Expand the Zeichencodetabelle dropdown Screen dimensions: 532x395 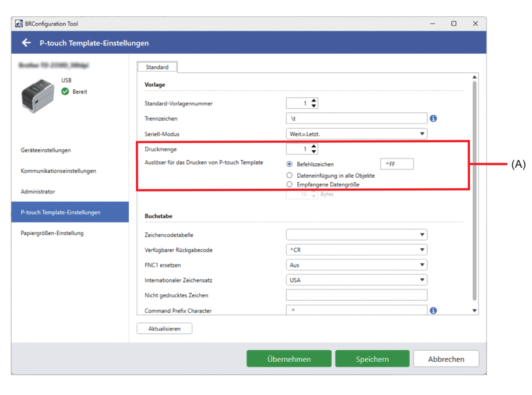(356, 235)
